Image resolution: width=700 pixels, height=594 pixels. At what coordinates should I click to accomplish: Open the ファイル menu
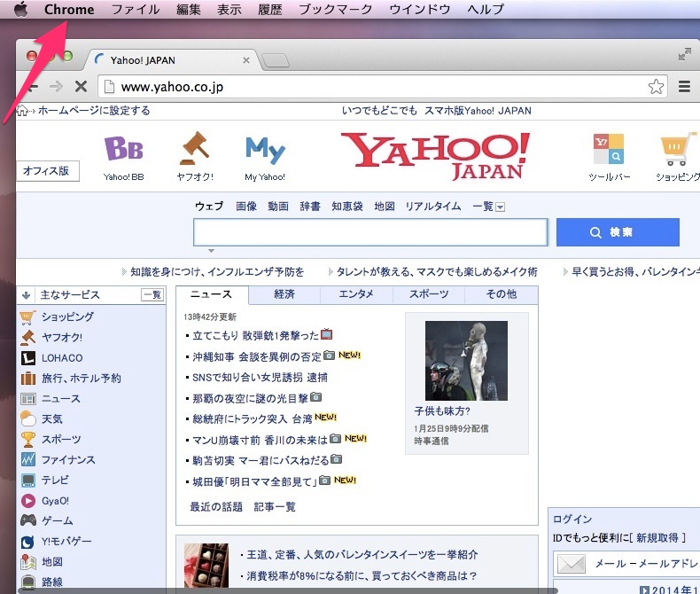pos(136,10)
